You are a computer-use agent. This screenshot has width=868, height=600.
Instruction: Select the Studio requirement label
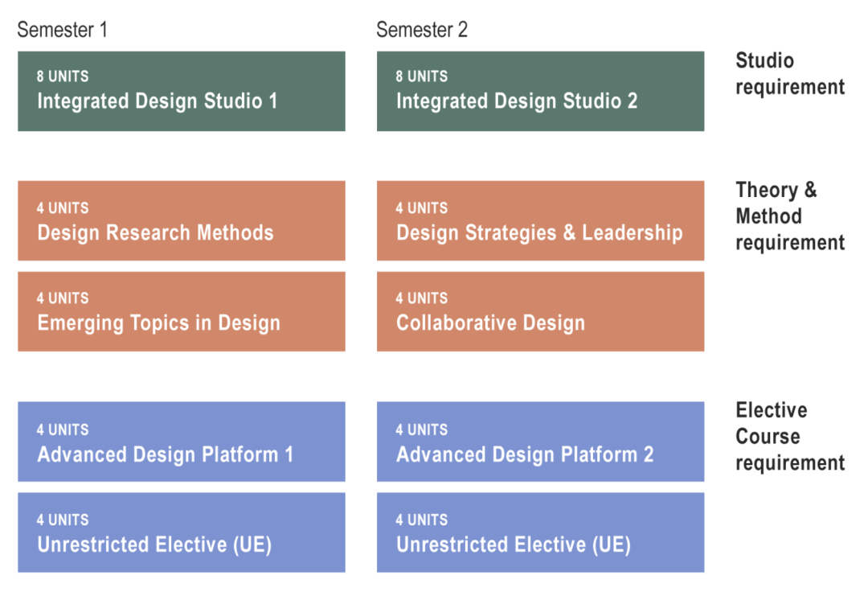[x=789, y=73]
